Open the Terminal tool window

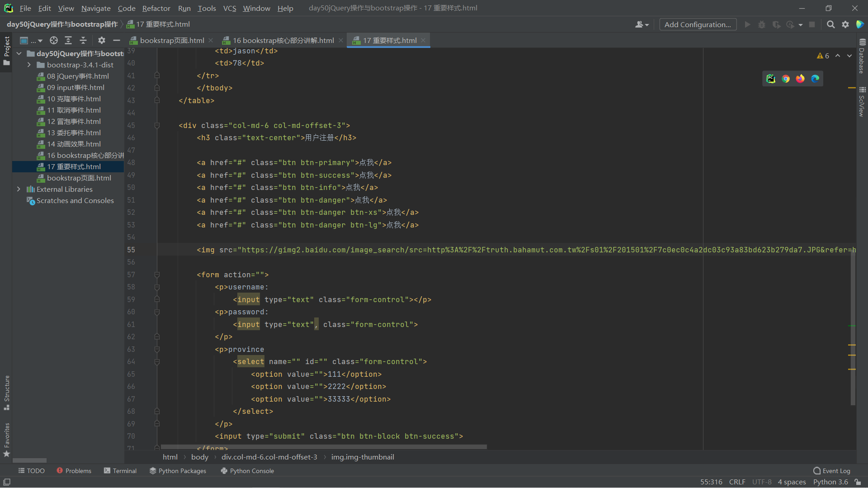[120, 471]
